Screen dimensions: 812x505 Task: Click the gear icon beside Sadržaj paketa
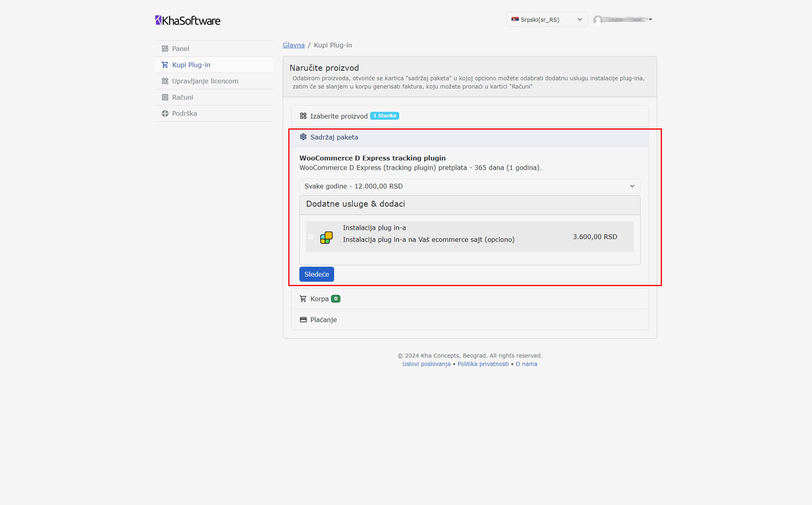click(x=303, y=137)
